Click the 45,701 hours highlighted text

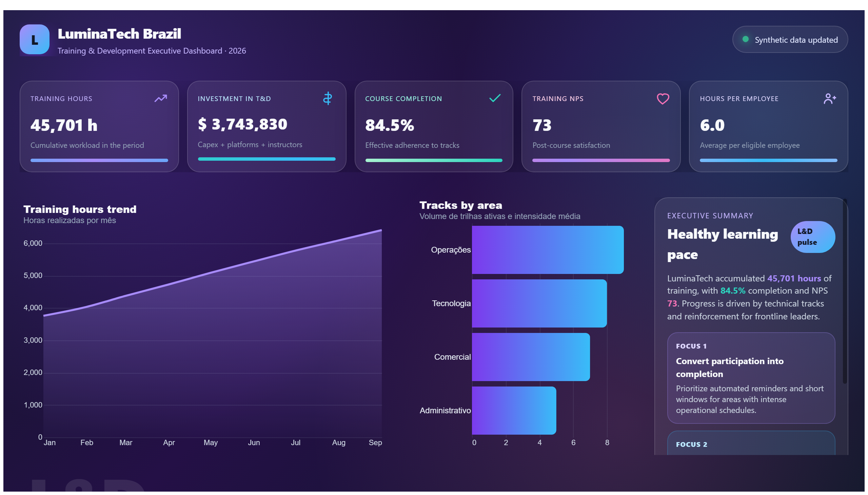click(794, 278)
